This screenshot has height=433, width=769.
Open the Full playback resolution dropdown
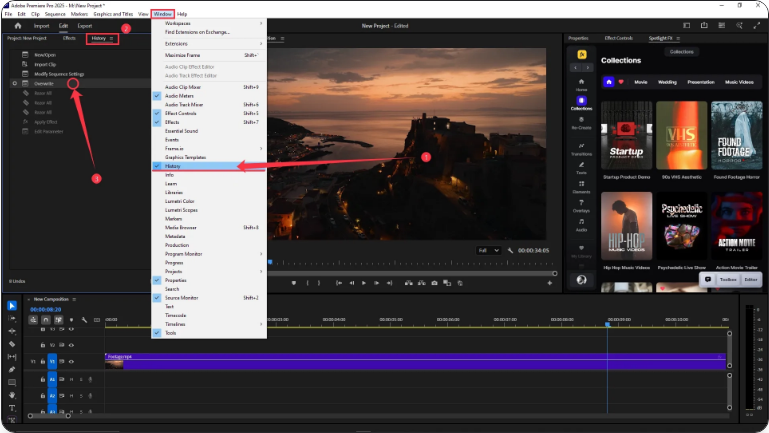pyautogui.click(x=491, y=250)
